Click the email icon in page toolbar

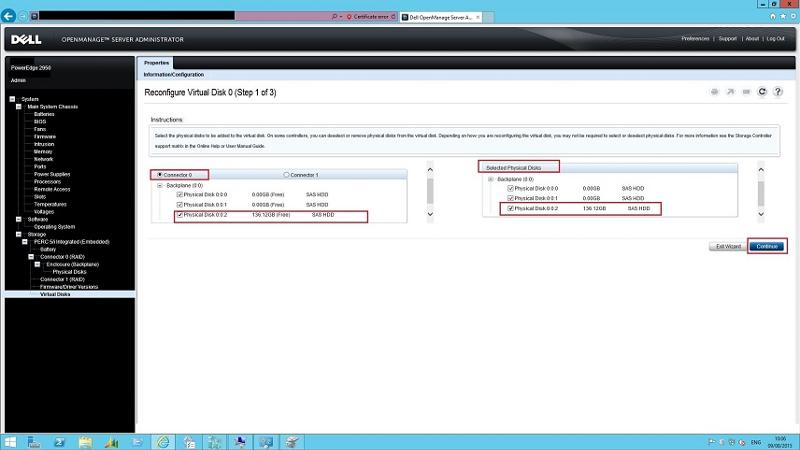[x=747, y=92]
